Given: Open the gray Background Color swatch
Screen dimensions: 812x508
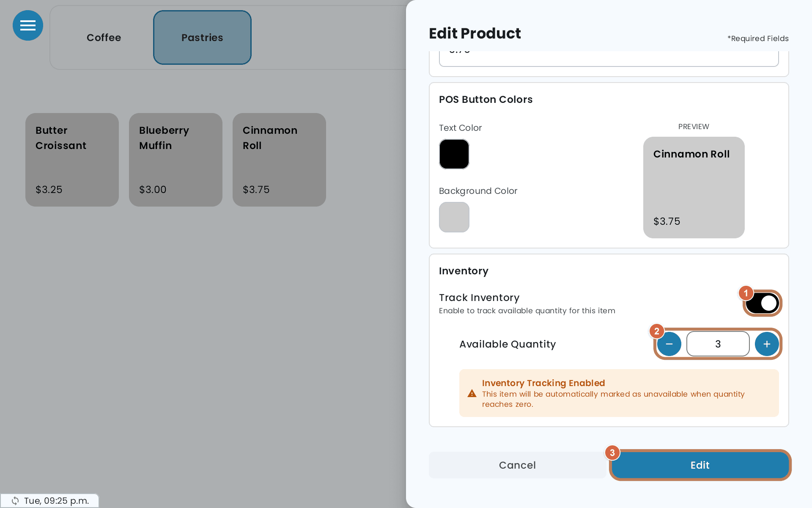Looking at the screenshot, I should point(454,217).
